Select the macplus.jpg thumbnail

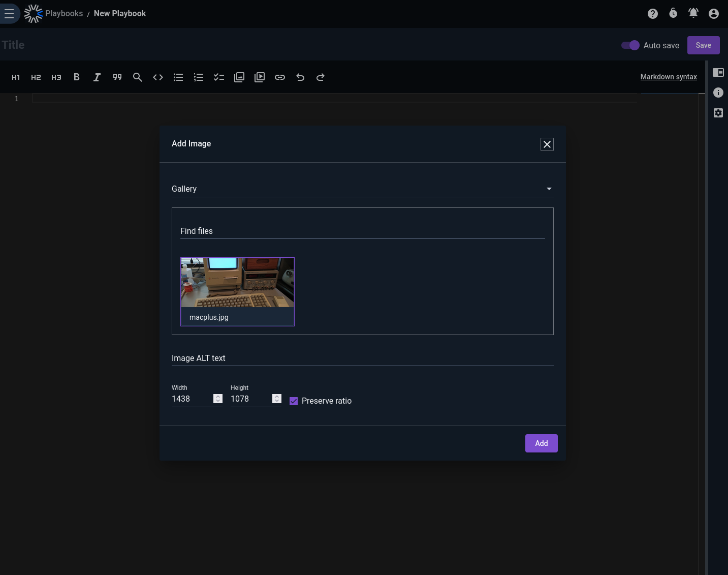237,292
